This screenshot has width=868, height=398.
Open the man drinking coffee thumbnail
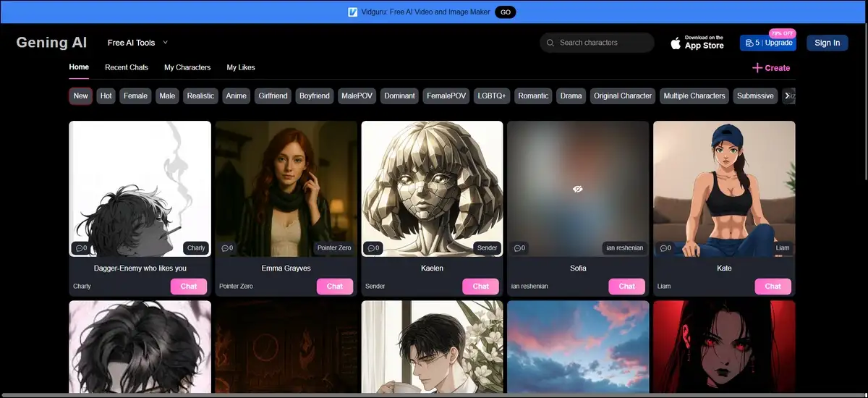tap(432, 347)
